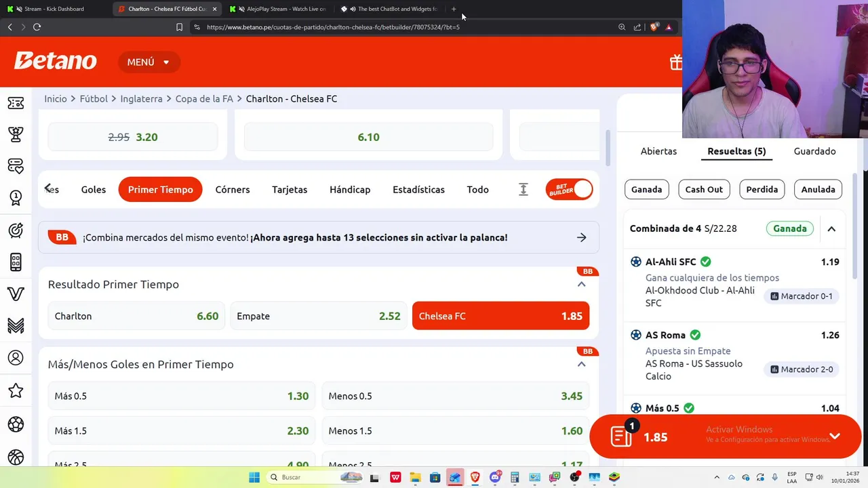The width and height of the screenshot is (868, 488).
Task: Click the browser back arrow
Action: click(x=9, y=27)
